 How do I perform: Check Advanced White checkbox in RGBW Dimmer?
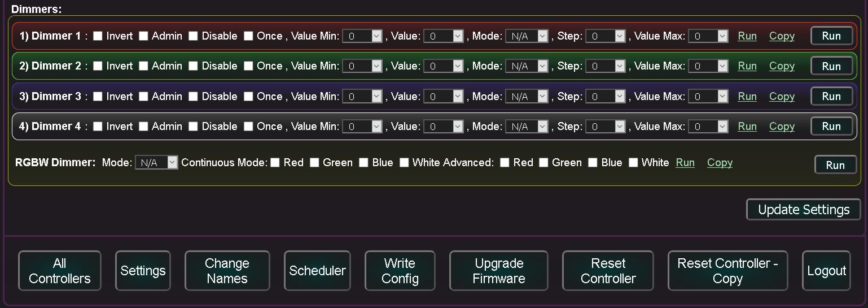tap(633, 163)
